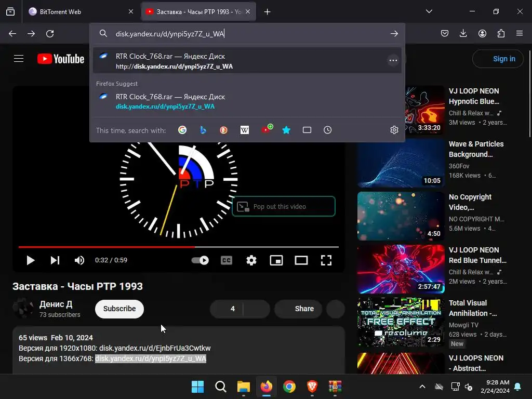Open Google Chrome from taskbar
Image resolution: width=532 pixels, height=399 pixels.
point(289,387)
